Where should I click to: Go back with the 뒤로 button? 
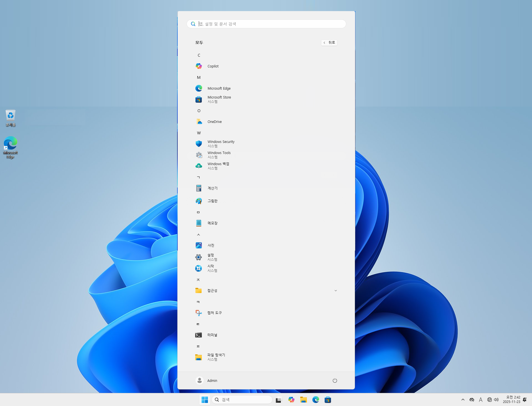coord(329,42)
